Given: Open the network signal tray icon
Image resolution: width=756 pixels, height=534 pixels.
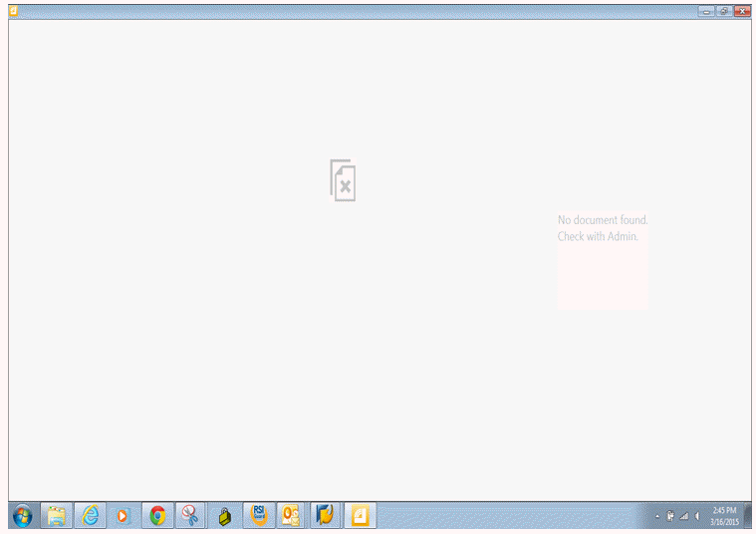Looking at the screenshot, I should pyautogui.click(x=683, y=517).
